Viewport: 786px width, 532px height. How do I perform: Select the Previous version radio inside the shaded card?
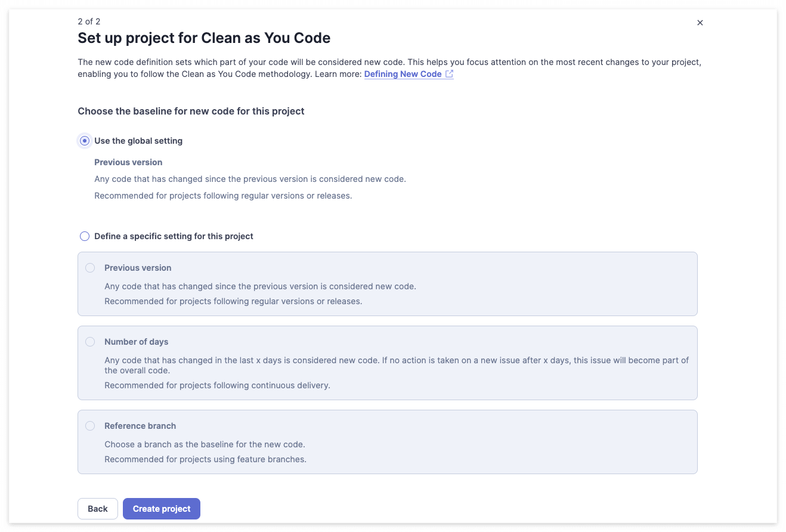pyautogui.click(x=90, y=268)
